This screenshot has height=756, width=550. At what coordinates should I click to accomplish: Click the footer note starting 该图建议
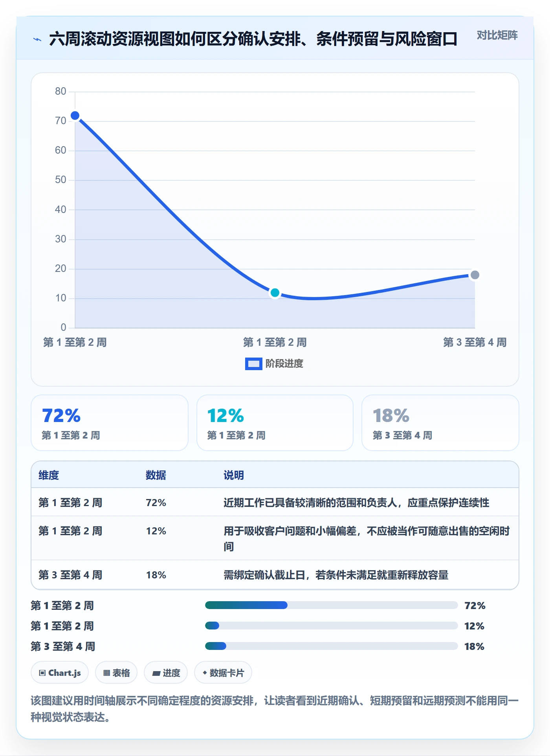point(275,708)
